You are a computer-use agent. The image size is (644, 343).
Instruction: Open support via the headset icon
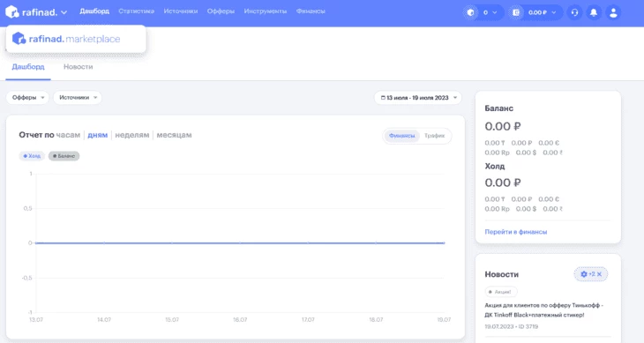[x=574, y=12]
